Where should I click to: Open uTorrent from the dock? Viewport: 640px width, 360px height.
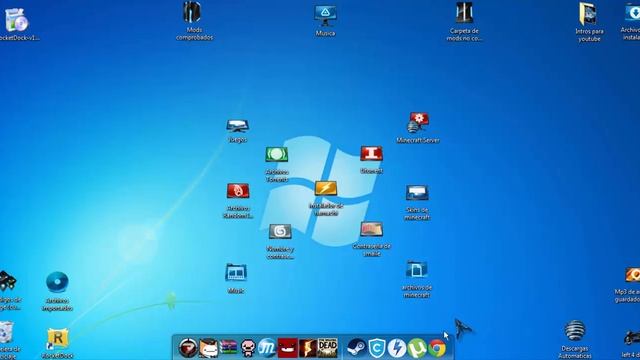[417, 348]
